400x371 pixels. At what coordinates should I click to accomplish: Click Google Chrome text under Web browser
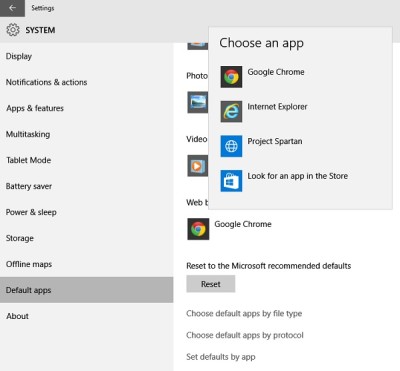(243, 224)
